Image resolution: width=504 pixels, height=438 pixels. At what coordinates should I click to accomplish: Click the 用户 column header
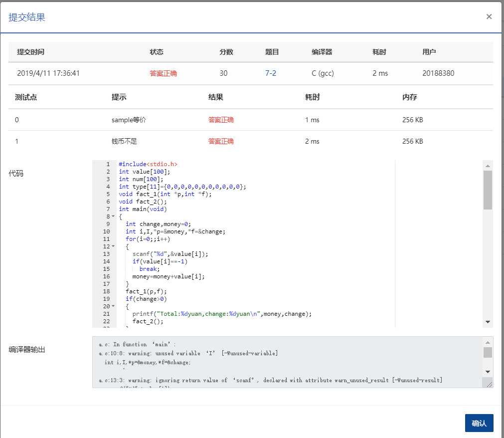click(429, 52)
